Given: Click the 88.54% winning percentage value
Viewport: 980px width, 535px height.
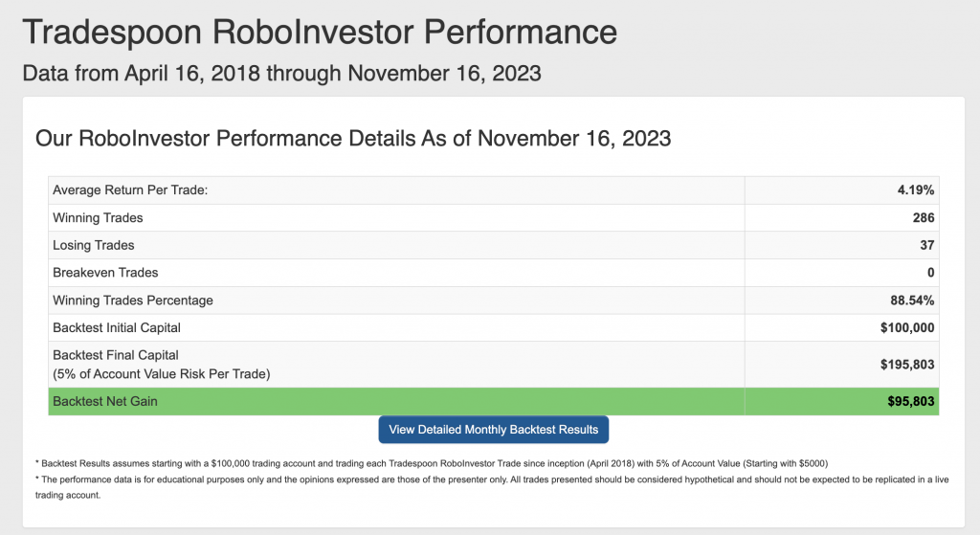Looking at the screenshot, I should [x=912, y=300].
